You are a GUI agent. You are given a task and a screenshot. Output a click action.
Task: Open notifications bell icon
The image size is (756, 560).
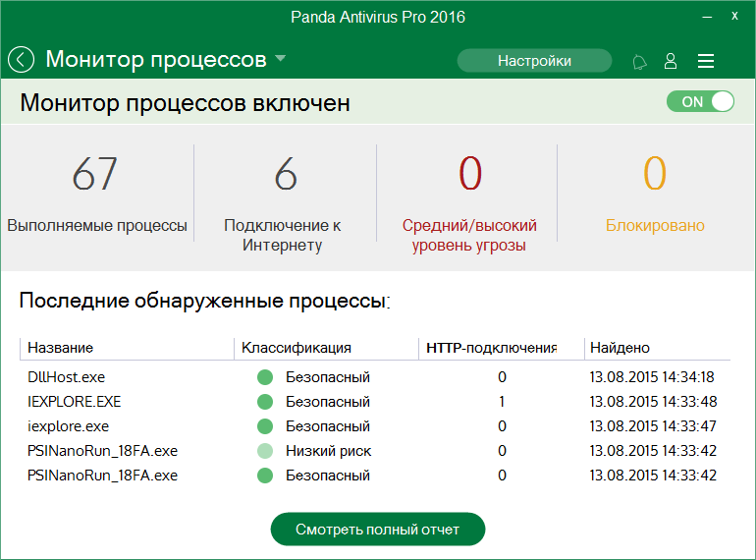(639, 62)
